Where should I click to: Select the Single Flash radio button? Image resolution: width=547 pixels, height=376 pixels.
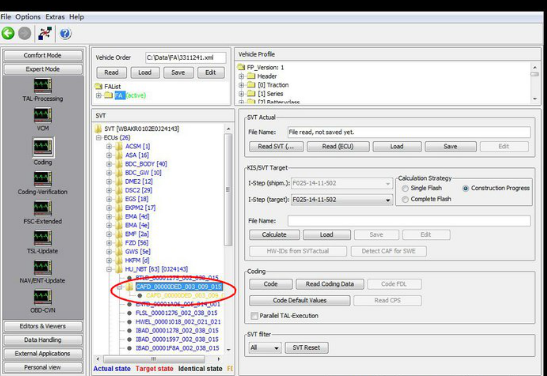(x=405, y=188)
